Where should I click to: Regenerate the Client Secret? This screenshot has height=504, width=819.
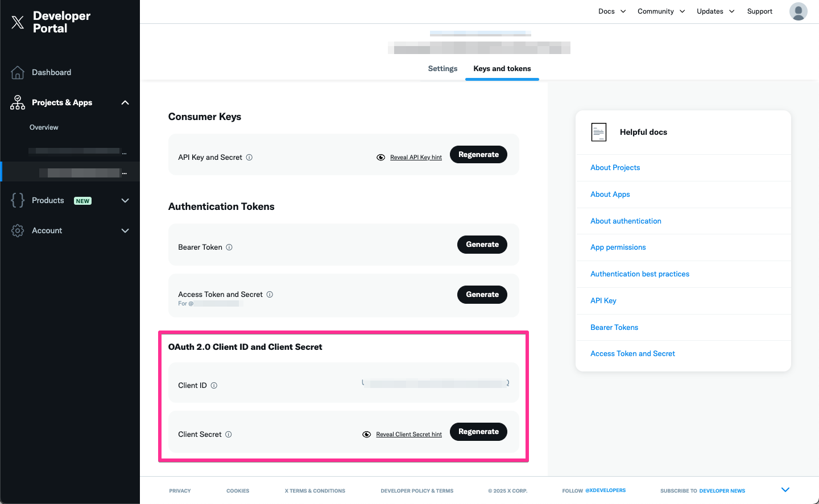tap(478, 432)
